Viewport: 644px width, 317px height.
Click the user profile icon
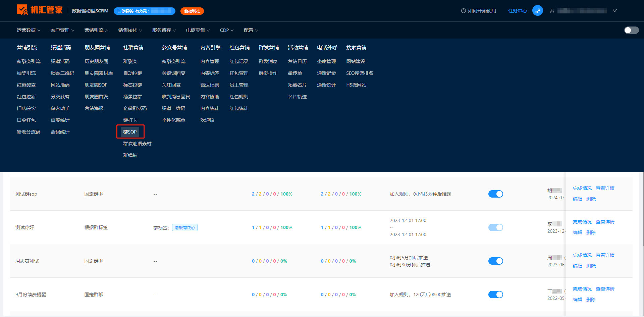552,11
